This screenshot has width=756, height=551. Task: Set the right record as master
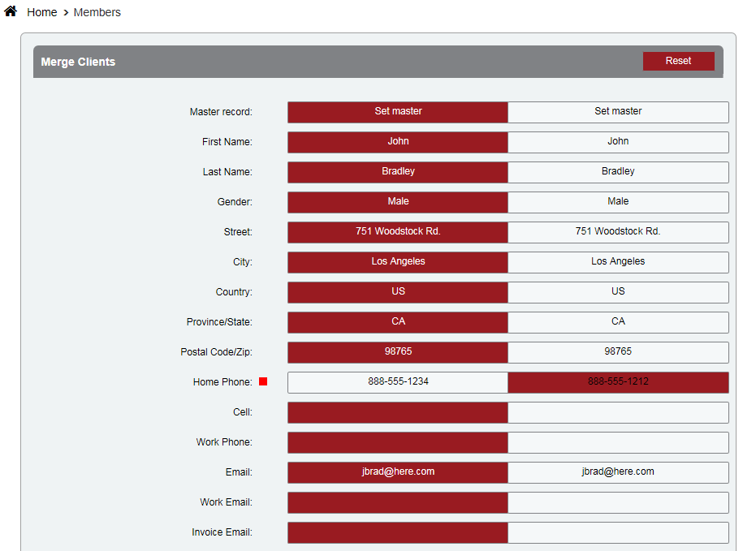coord(618,112)
